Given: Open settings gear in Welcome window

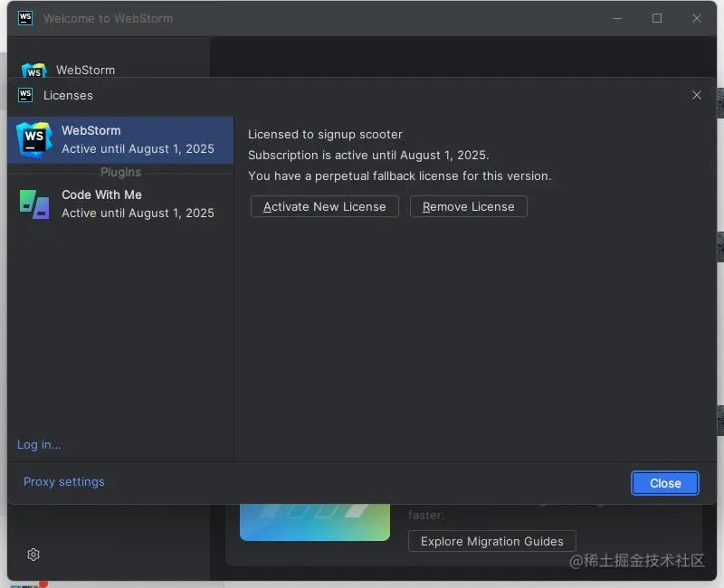Looking at the screenshot, I should (33, 555).
